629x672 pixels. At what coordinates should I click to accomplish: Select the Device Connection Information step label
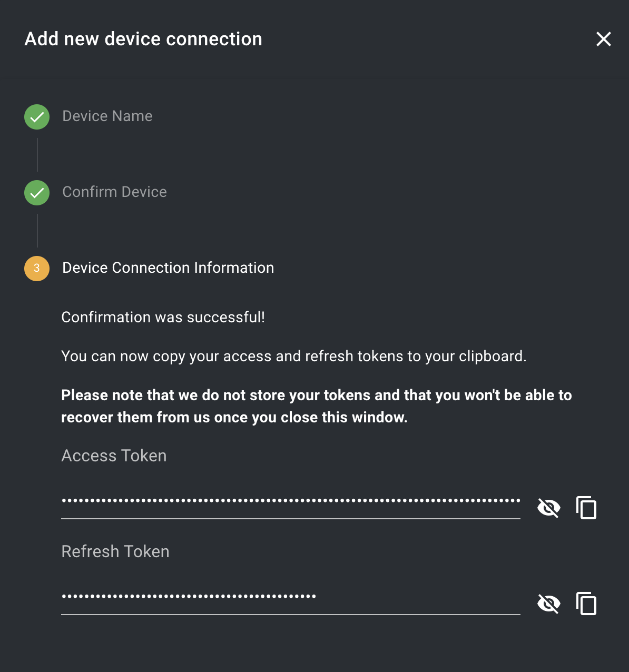coord(168,268)
